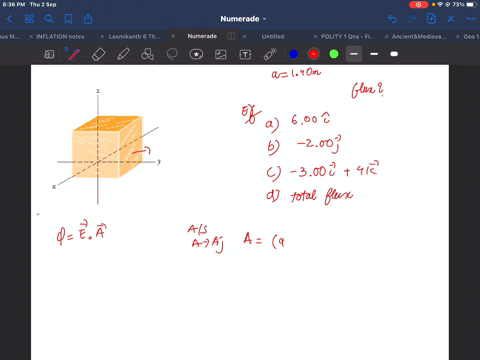Close the Laxmikanth 6 Th... tab

click(x=102, y=37)
